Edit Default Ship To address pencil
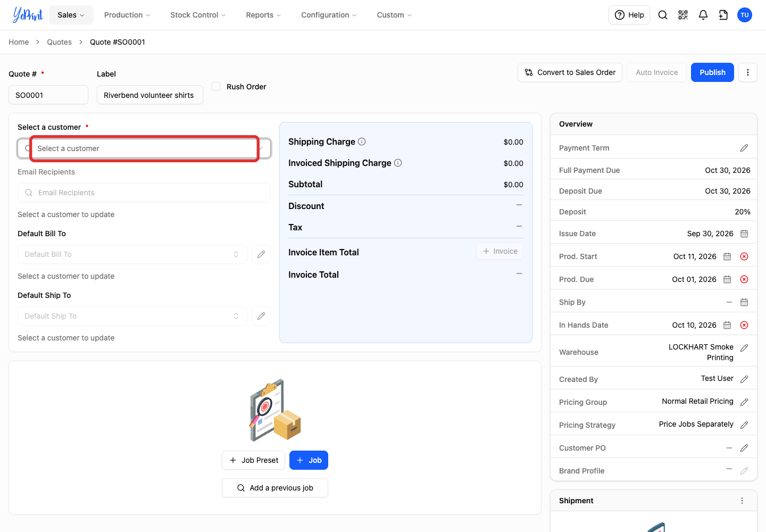766x532 pixels. click(x=261, y=316)
